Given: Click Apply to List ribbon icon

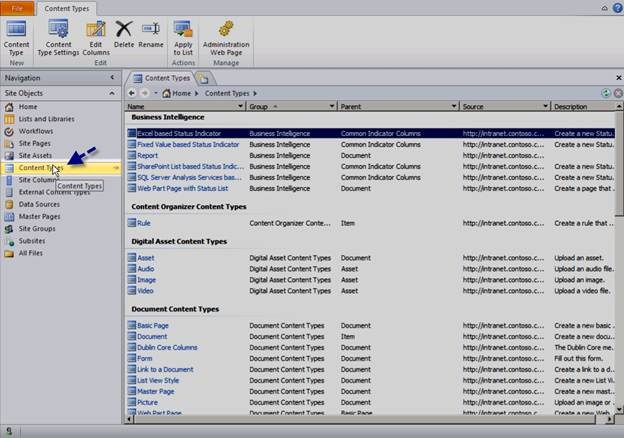Looking at the screenshot, I should click(183, 38).
